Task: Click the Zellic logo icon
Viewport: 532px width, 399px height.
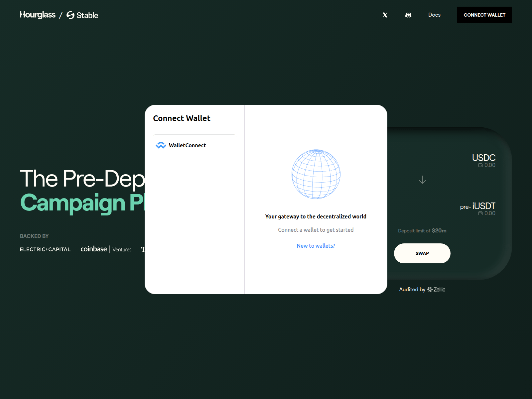Action: pyautogui.click(x=430, y=290)
